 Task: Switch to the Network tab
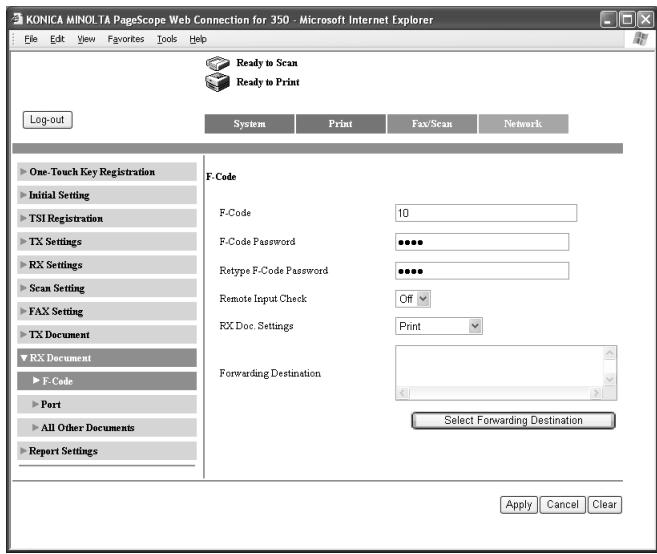523,124
